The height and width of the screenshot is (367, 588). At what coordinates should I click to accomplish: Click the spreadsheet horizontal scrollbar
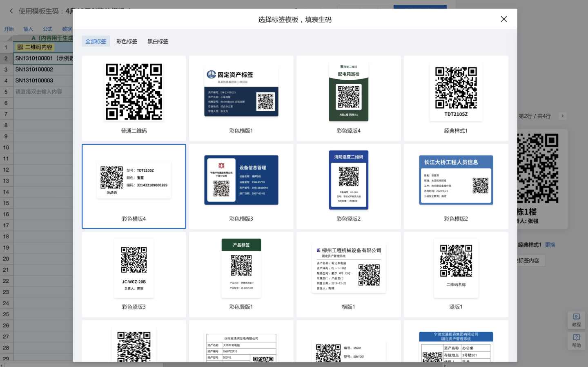pyautogui.click(x=84, y=365)
